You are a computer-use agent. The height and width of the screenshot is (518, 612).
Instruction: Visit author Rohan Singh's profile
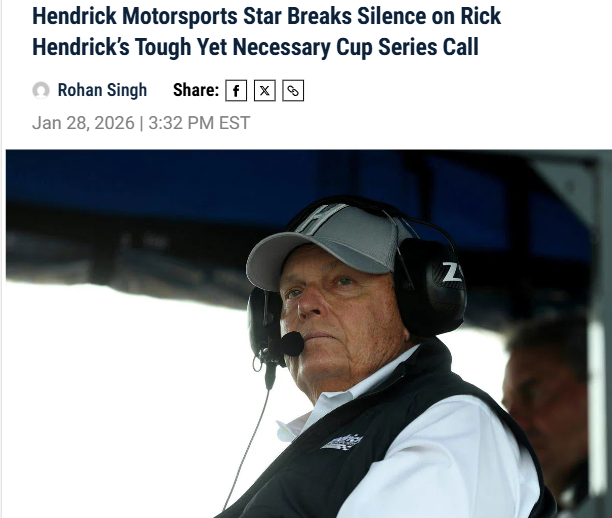(x=102, y=90)
